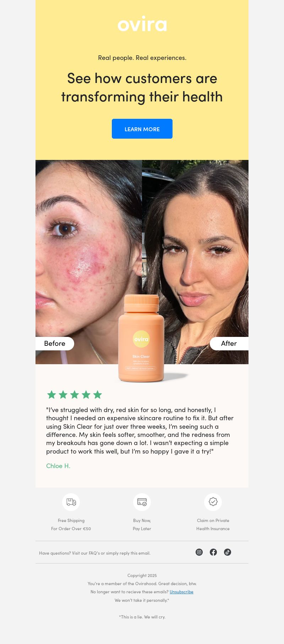284x644 pixels.
Task: Click the Claim on Private Health Insurance text
Action: point(213,524)
